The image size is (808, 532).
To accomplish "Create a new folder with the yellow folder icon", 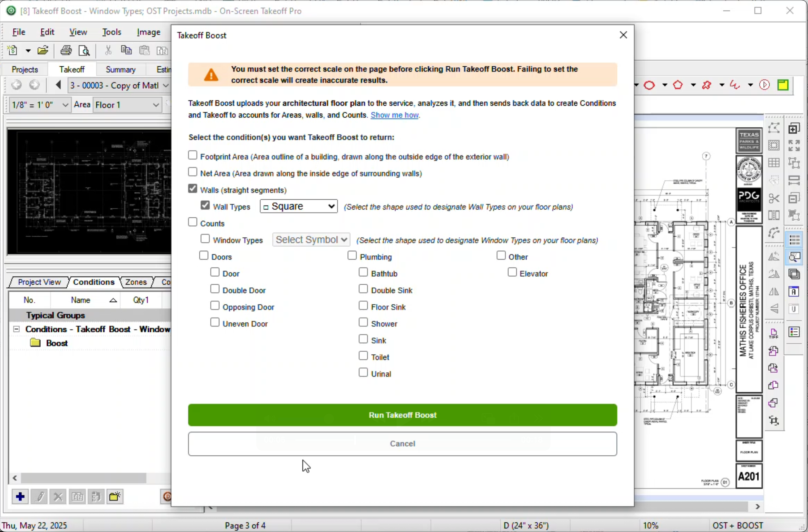I will tap(115, 496).
